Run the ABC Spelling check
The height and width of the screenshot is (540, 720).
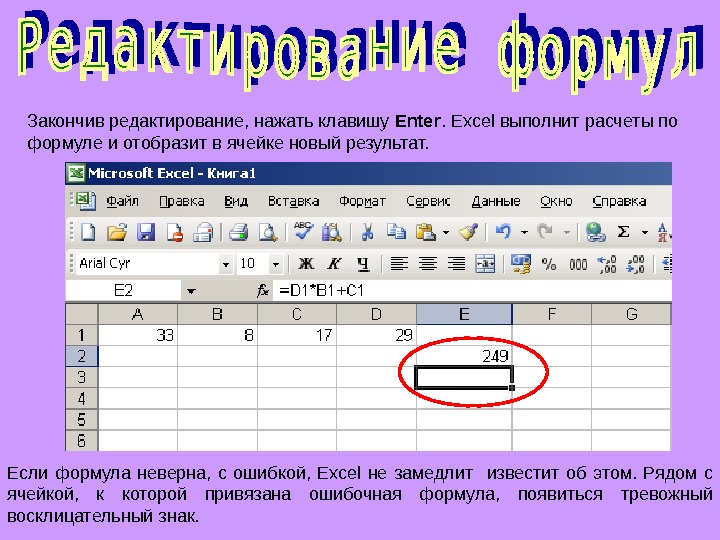(304, 231)
